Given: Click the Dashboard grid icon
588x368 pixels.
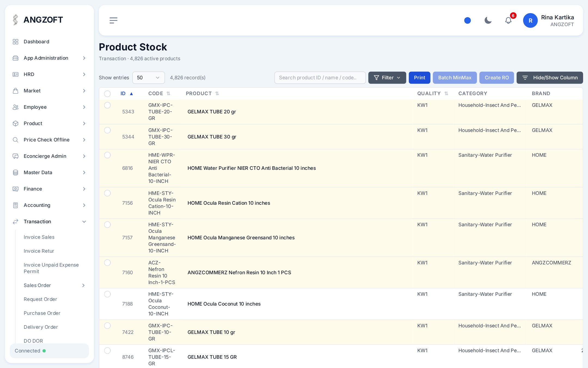Looking at the screenshot, I should (16, 42).
